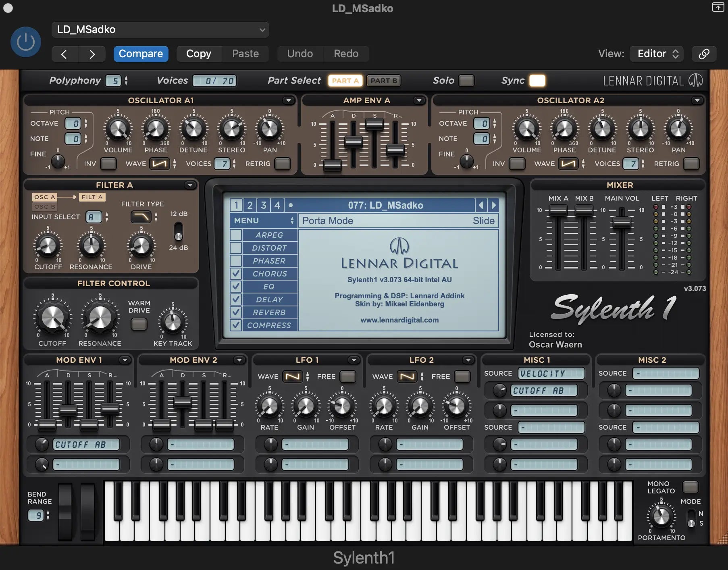728x570 pixels.
Task: Open the Filter A section dropdown
Action: 190,185
